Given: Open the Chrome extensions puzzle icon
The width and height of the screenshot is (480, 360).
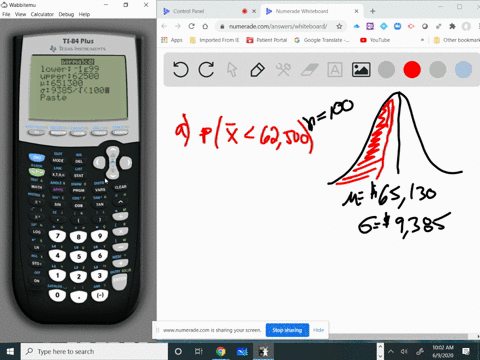Looking at the screenshot, I should tap(452, 26).
